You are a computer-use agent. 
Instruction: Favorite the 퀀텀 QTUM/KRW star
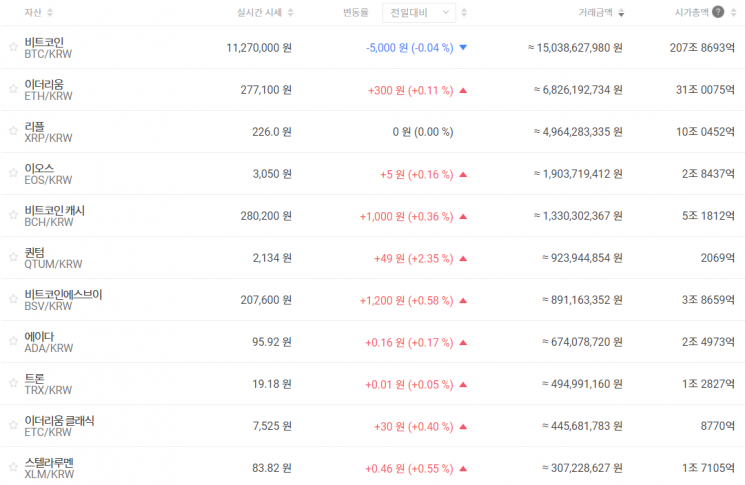point(13,257)
